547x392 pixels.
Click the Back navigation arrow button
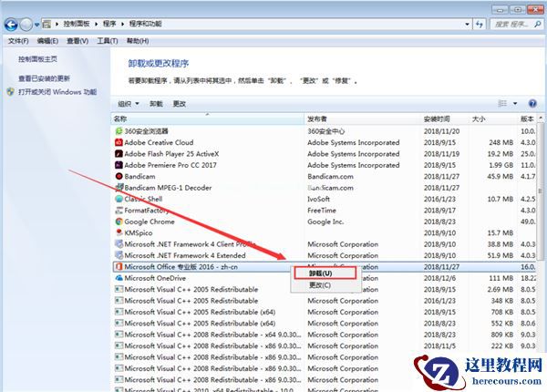click(11, 25)
